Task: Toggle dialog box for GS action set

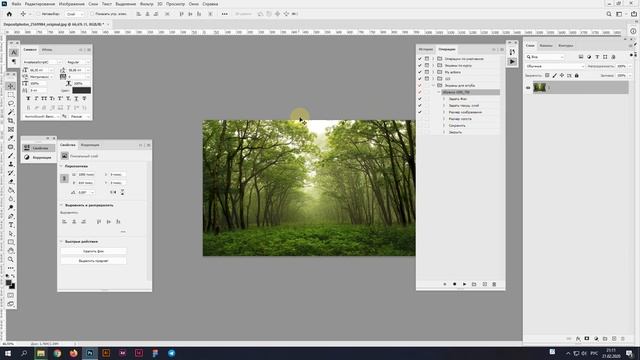Action: pos(427,79)
